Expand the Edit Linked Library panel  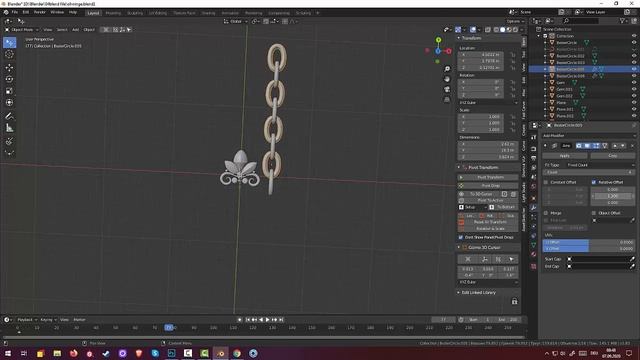458,293
